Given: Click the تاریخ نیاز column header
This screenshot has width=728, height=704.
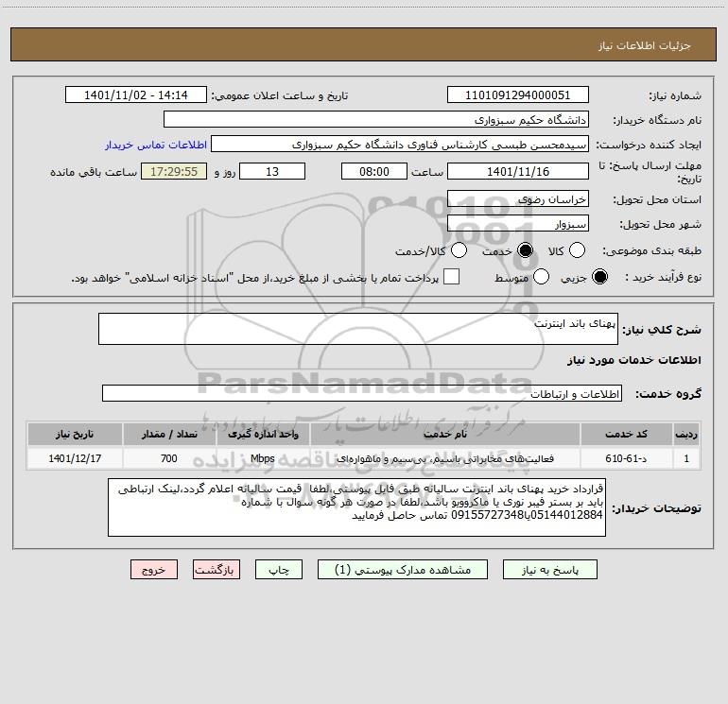Looking at the screenshot, I should coord(75,434).
